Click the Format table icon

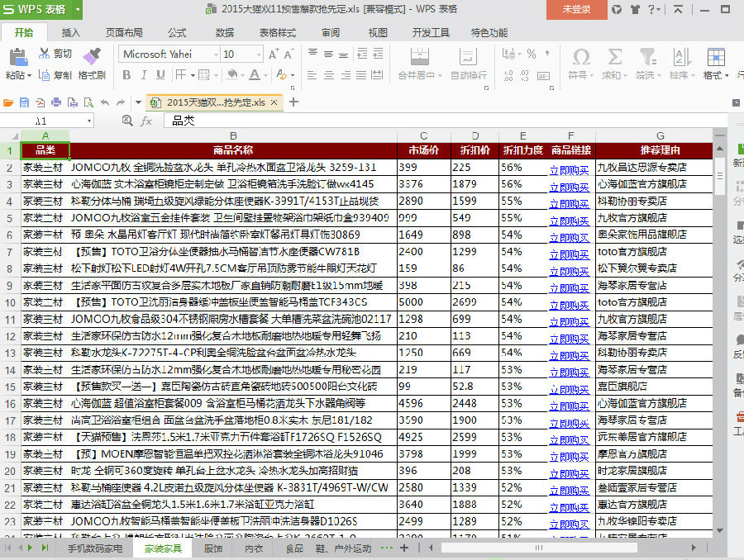(x=716, y=57)
